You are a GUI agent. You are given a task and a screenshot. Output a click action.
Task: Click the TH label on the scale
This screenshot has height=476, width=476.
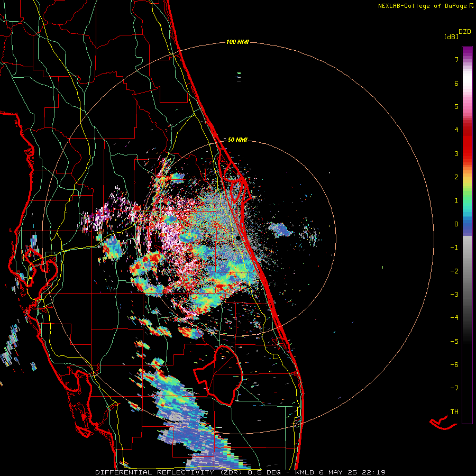pos(454,412)
